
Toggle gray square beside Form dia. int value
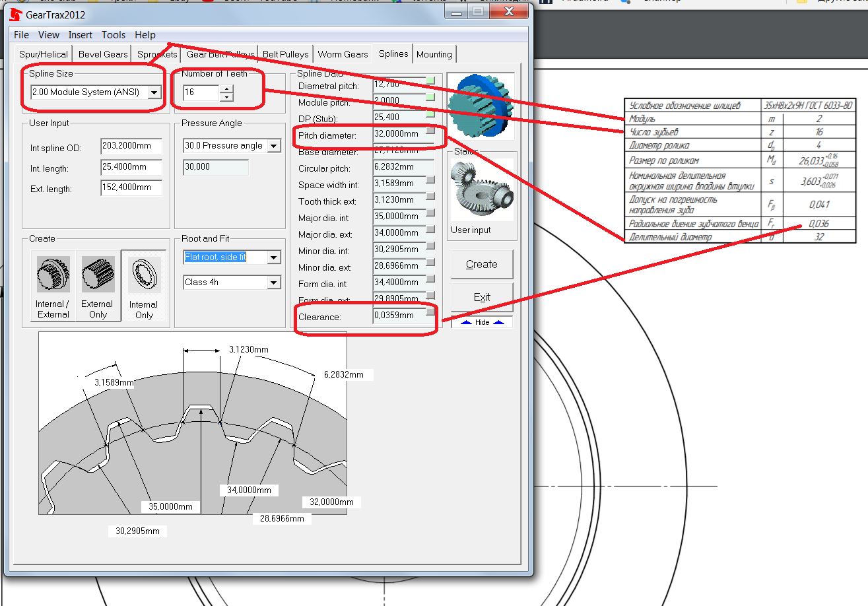tap(431, 279)
